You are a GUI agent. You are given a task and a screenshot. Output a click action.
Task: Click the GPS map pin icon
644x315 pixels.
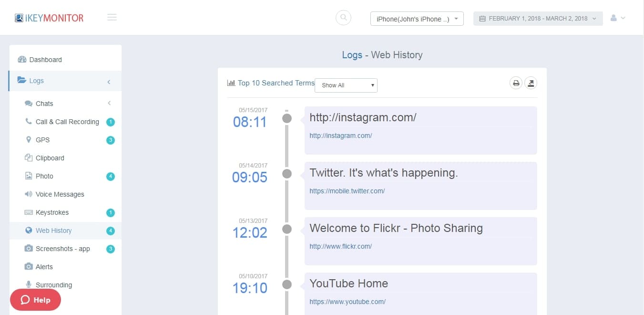pos(29,139)
